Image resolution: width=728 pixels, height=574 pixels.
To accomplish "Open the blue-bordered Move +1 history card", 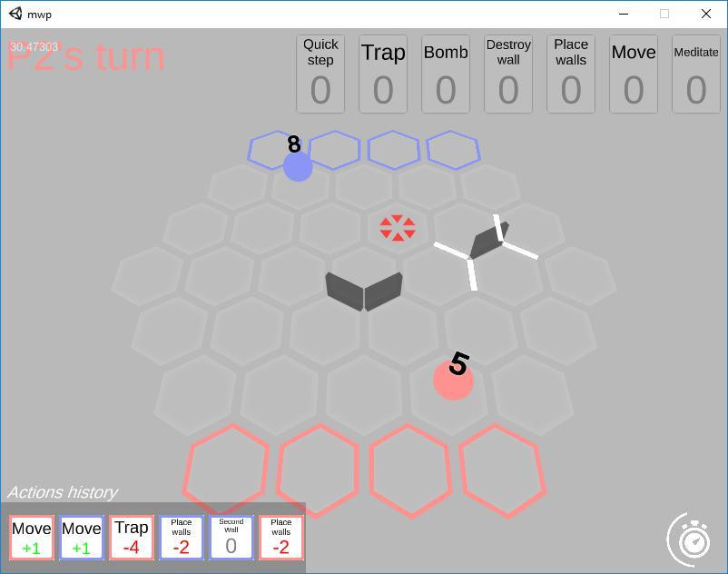I will pos(82,538).
